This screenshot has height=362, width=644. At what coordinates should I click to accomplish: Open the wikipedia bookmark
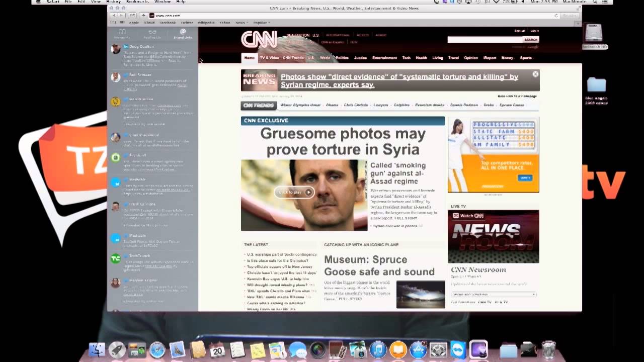click(x=206, y=23)
